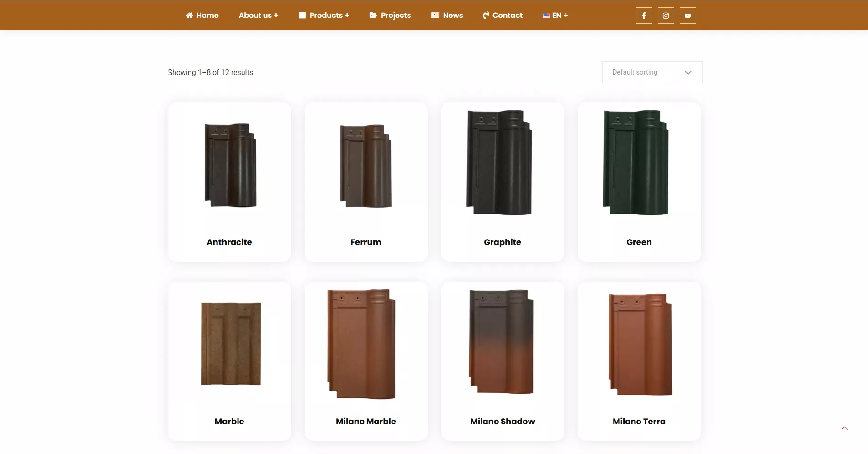The image size is (868, 454).
Task: Open the Milano Terra product link
Action: (639, 421)
